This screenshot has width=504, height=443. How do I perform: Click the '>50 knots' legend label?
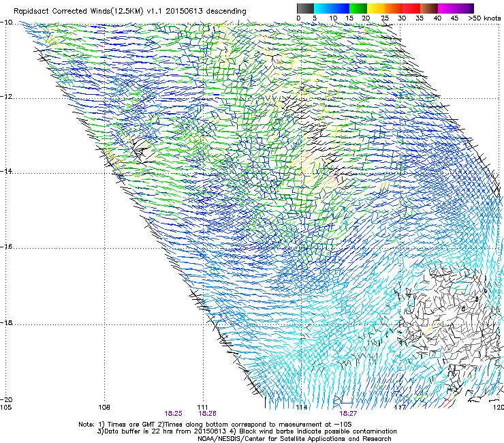(x=484, y=18)
